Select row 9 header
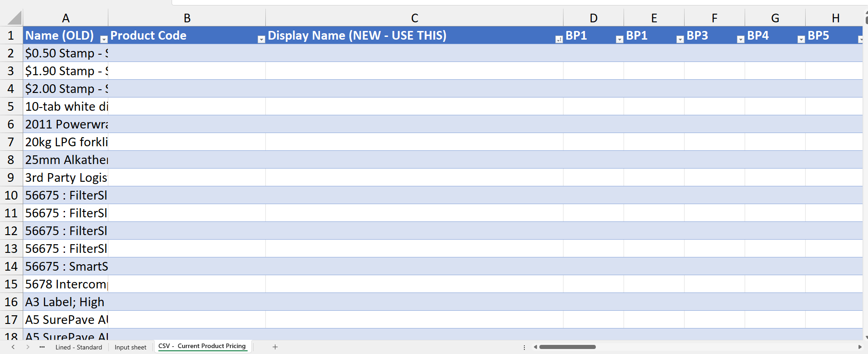The width and height of the screenshot is (868, 354). (x=11, y=178)
